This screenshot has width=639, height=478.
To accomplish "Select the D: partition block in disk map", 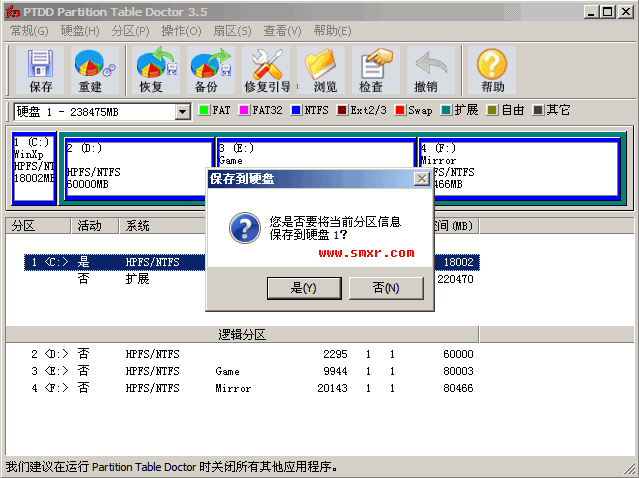I will [138, 168].
